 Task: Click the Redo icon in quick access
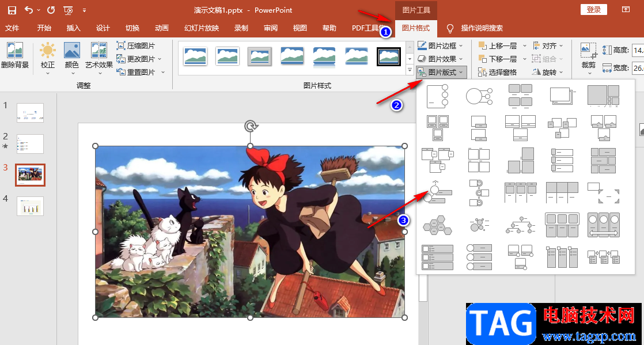point(51,10)
